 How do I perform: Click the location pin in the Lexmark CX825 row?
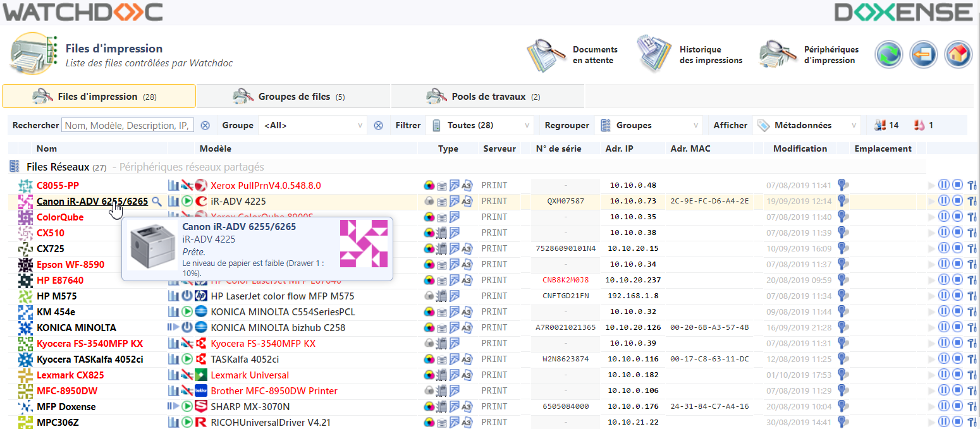842,375
